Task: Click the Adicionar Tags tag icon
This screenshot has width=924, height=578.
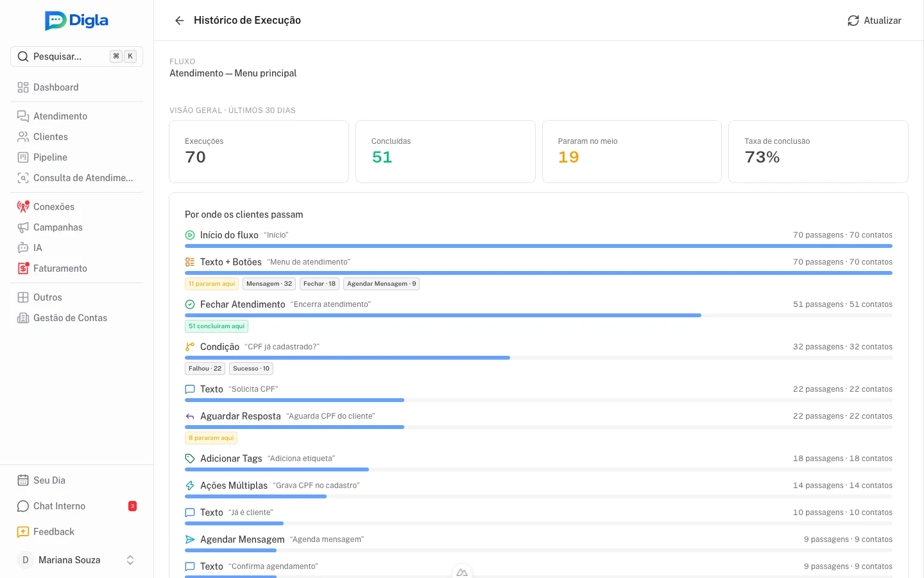Action: coord(190,459)
